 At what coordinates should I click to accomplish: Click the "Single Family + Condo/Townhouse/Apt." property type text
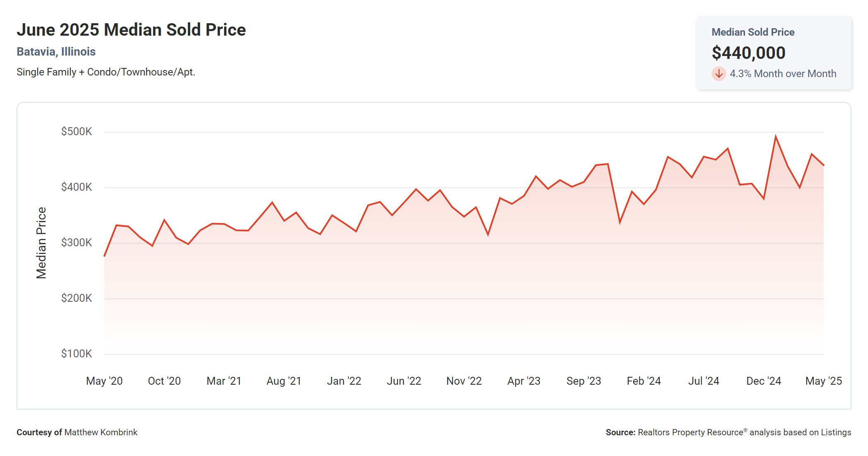point(106,72)
